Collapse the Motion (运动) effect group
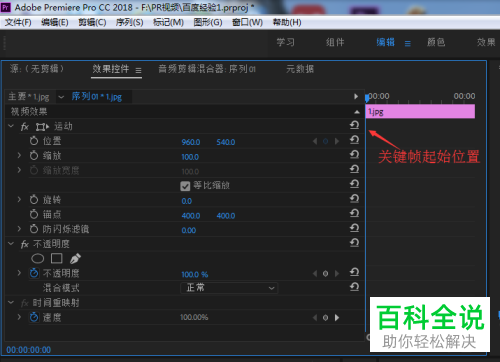The width and height of the screenshot is (500, 362). point(11,126)
